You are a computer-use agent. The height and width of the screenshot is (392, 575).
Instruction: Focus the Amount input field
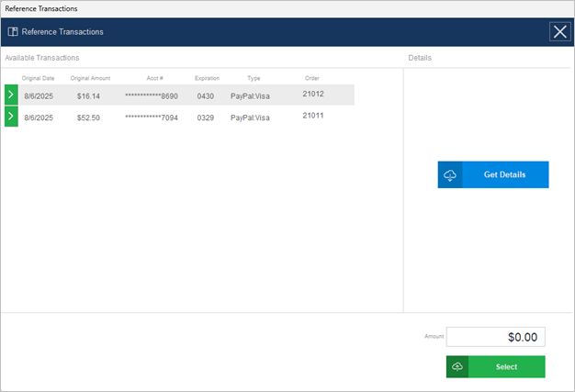tap(495, 337)
